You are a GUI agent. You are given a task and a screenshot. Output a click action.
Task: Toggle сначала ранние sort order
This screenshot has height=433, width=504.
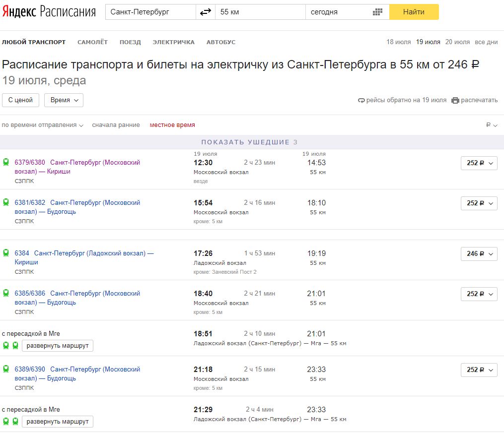[116, 125]
